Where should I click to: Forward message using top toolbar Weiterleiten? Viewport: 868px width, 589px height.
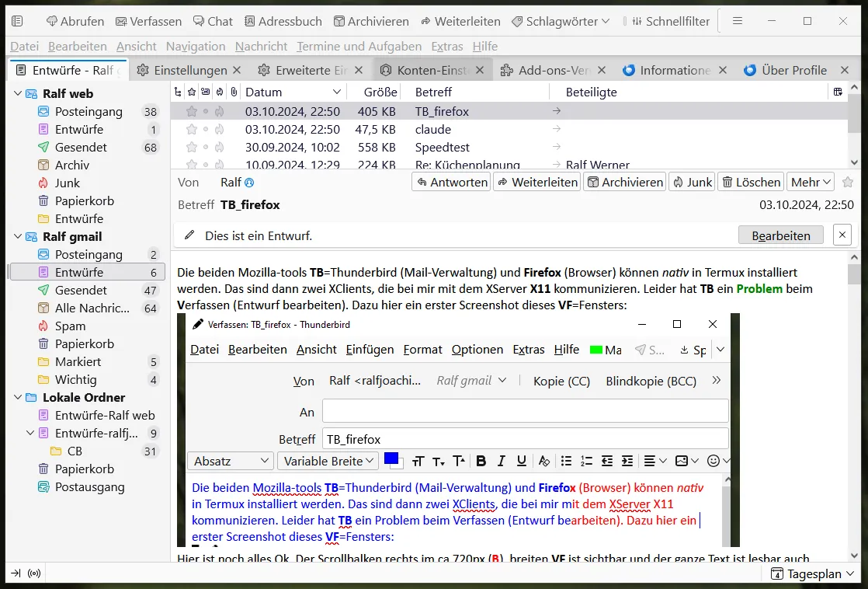click(x=460, y=21)
